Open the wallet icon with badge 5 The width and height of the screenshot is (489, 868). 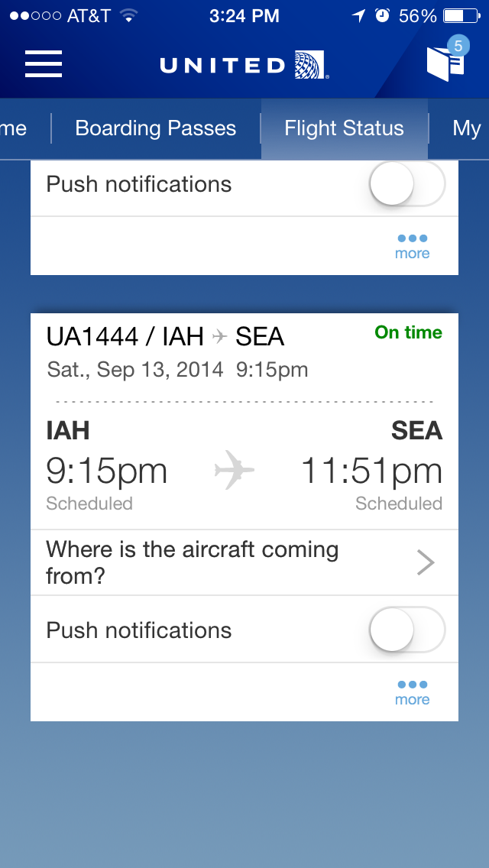point(447,60)
